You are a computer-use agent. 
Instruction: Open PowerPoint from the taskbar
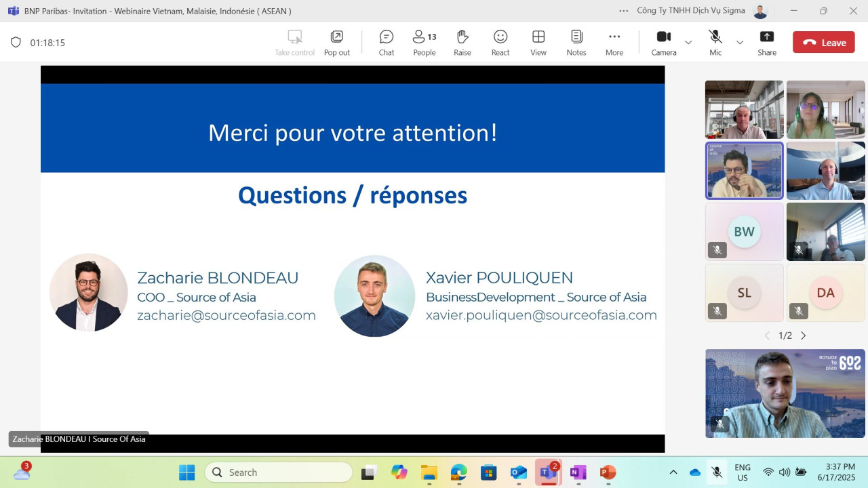608,472
